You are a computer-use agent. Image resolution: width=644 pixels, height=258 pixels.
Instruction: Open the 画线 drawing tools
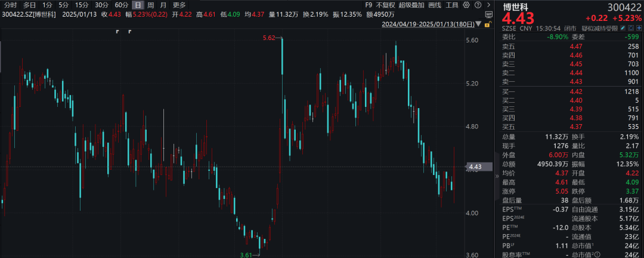435,5
